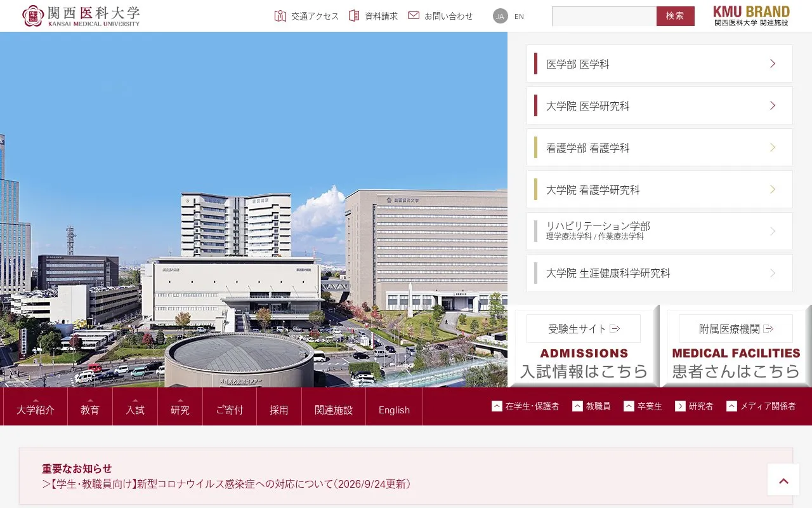Image resolution: width=812 pixels, height=508 pixels.
Task: Click the envelope icon beside お問い合わせ
Action: tap(414, 15)
